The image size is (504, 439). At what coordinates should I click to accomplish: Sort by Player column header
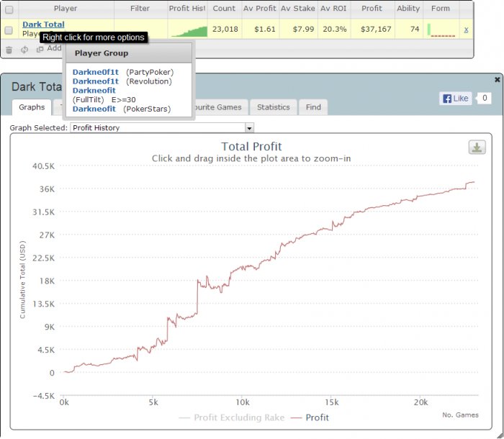point(66,9)
